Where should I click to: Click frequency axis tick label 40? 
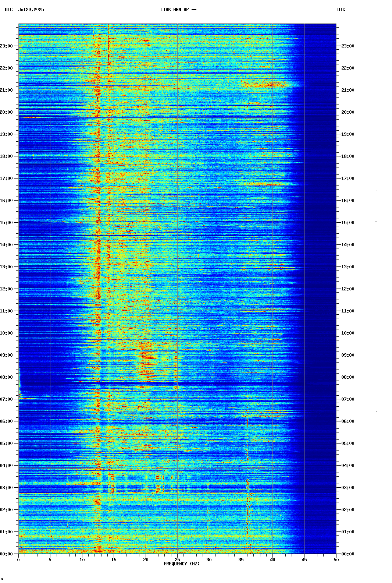(272, 560)
